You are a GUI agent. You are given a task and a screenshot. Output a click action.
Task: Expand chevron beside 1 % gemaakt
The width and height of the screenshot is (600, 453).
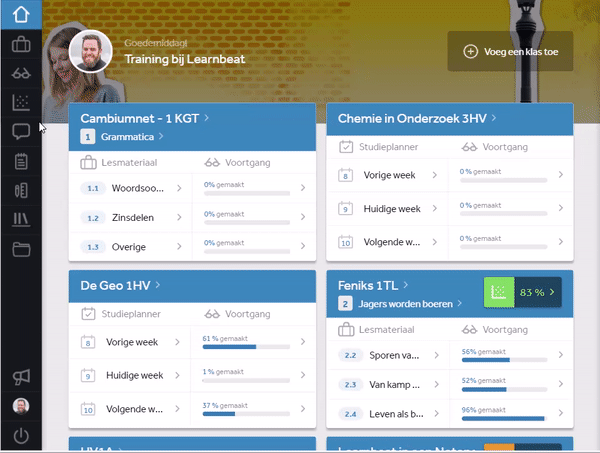(x=303, y=375)
